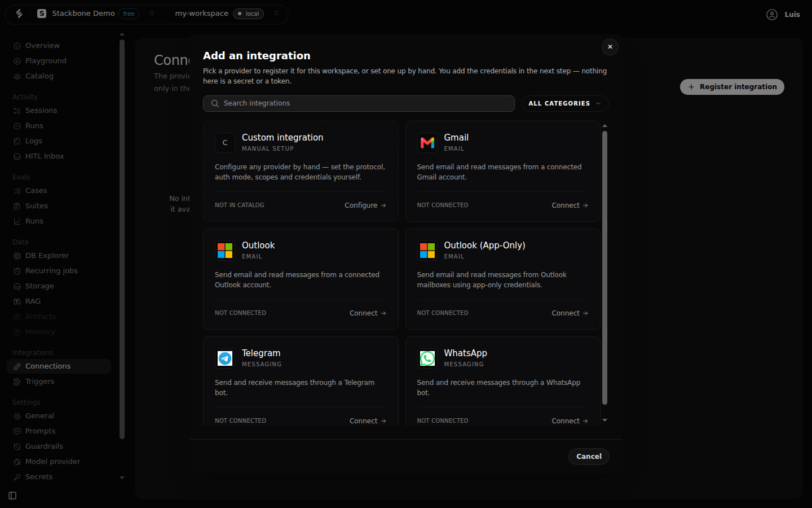The image size is (812, 508).
Task: Click the Custom integration C icon
Action: pos(225,143)
